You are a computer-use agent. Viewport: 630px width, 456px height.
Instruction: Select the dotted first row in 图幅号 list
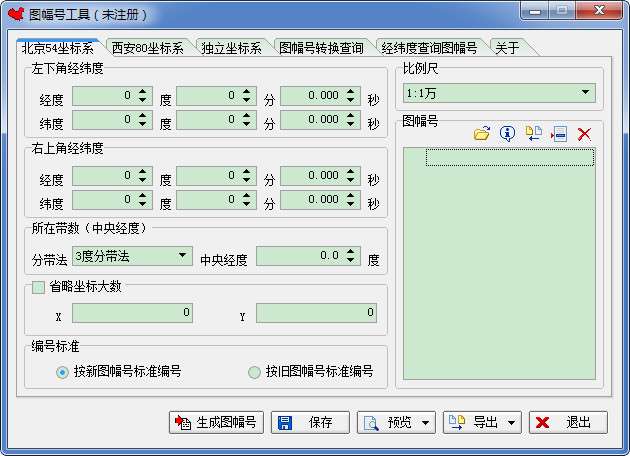coord(510,157)
